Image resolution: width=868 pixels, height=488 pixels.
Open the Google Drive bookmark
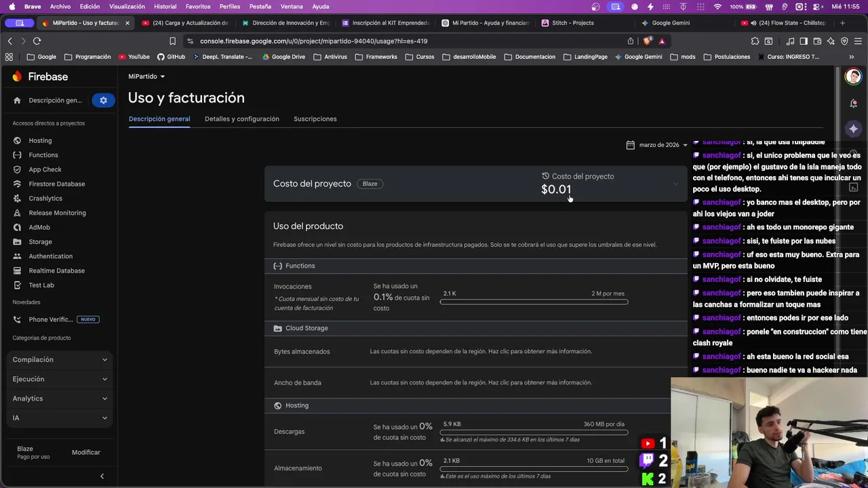[x=283, y=57]
